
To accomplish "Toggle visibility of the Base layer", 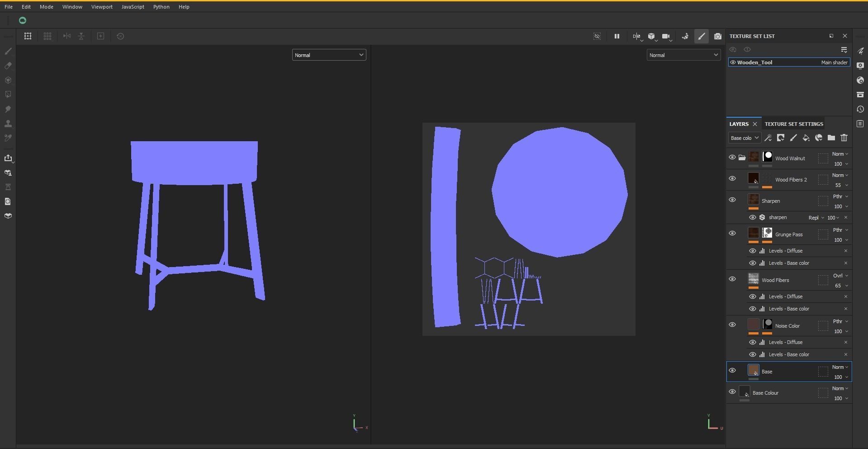I will 732,371.
